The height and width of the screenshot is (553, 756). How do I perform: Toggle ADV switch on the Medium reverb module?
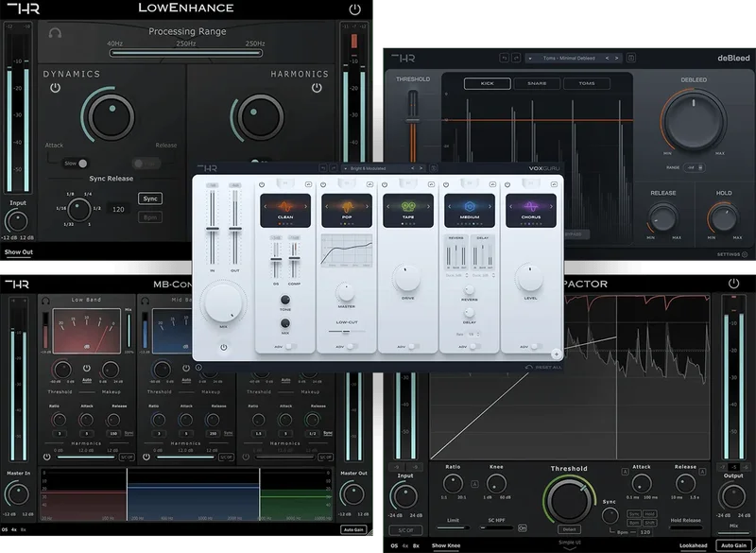pyautogui.click(x=475, y=347)
